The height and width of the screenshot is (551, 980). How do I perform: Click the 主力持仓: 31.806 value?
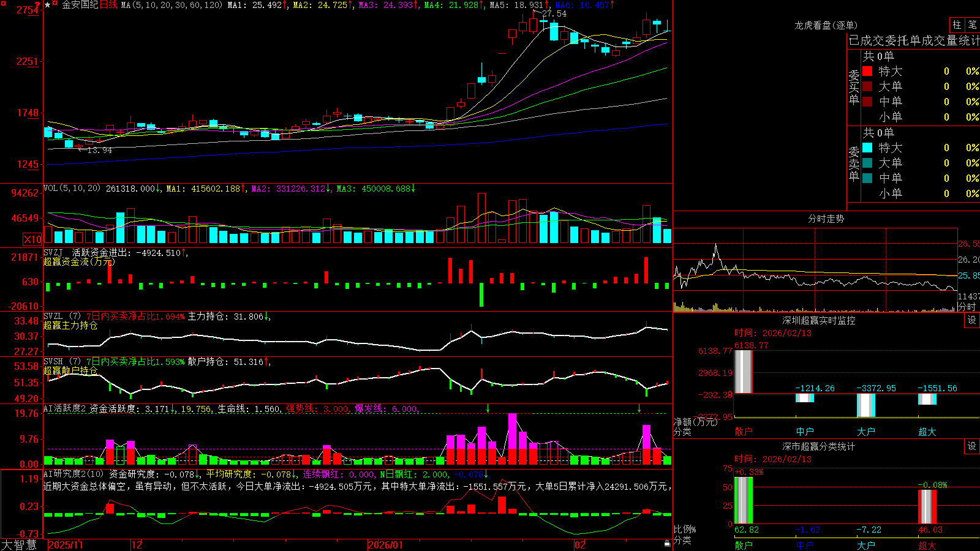point(225,317)
